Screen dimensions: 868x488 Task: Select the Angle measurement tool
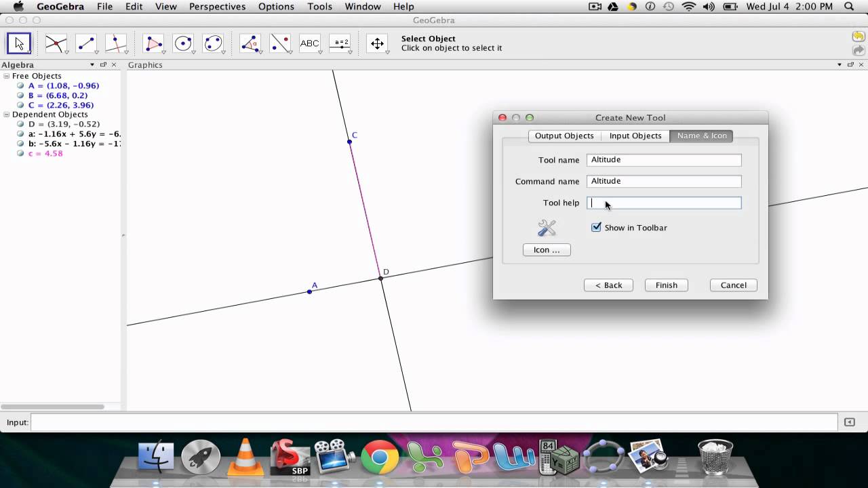[250, 43]
